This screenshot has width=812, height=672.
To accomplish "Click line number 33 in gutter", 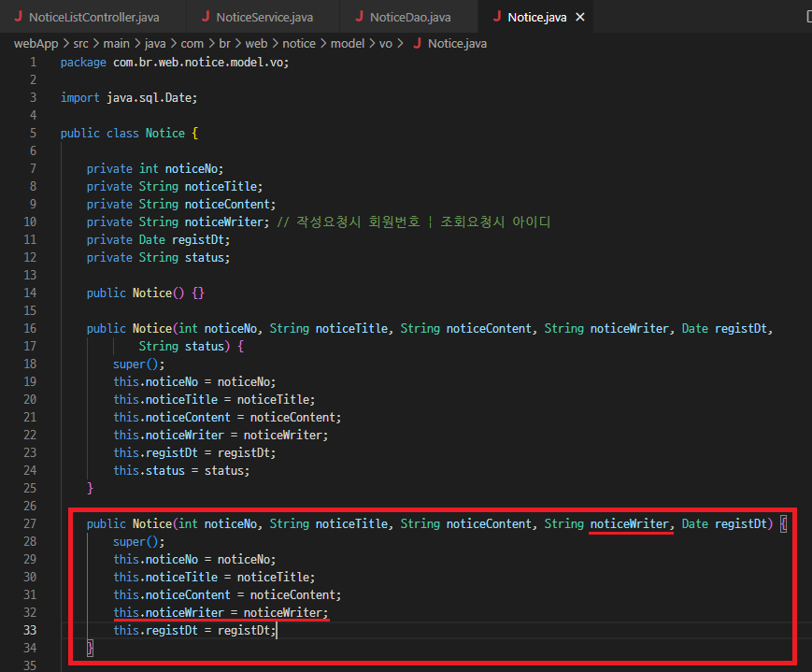I will tap(30, 630).
